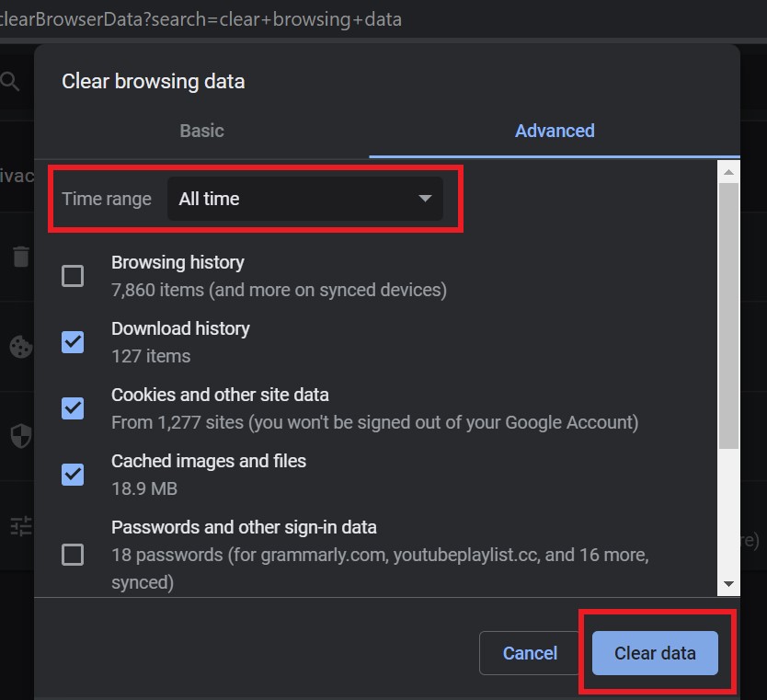Click the Cancel button
Viewport: 767px width, 700px height.
point(530,653)
